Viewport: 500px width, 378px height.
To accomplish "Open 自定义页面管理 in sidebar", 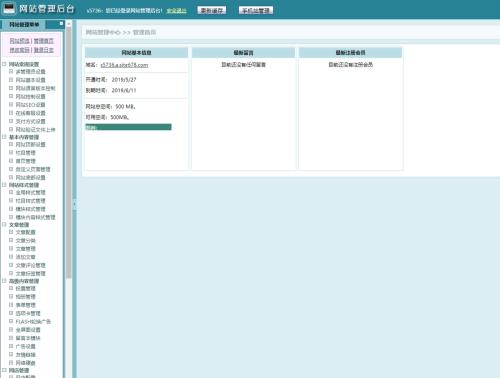I will pos(33,169).
